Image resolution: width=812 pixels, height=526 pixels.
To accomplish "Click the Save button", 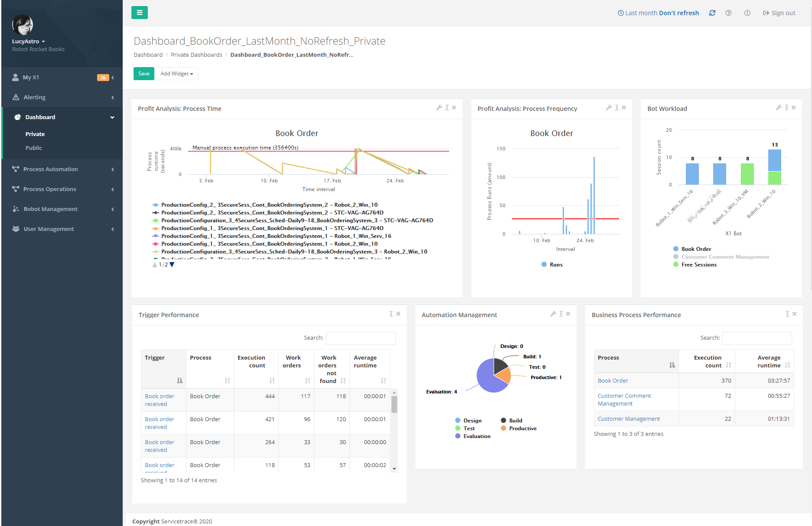I will click(143, 74).
